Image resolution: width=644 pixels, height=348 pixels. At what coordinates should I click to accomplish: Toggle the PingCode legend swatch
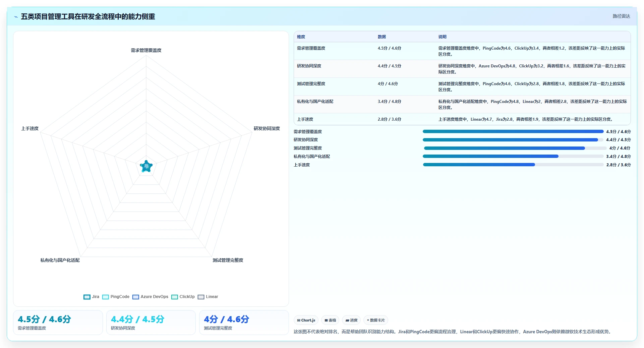[x=105, y=297]
